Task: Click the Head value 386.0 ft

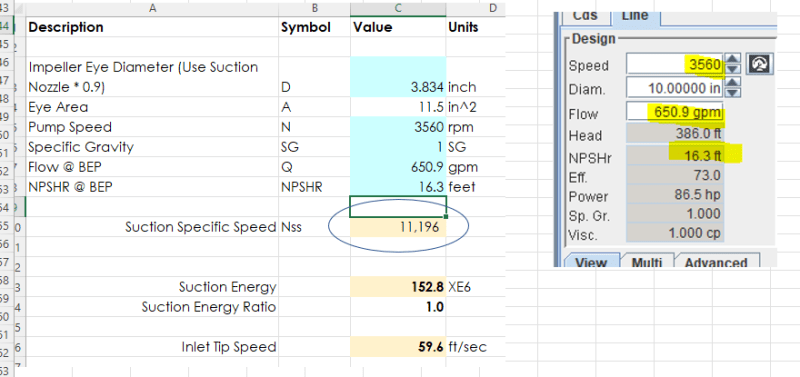Action: coord(675,135)
